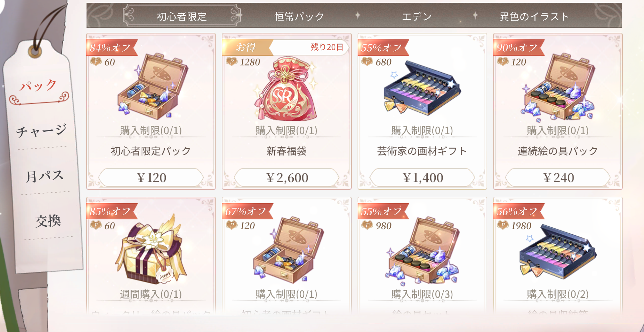Switch to the 恒常パック tab
This screenshot has width=644, height=332.
click(299, 16)
